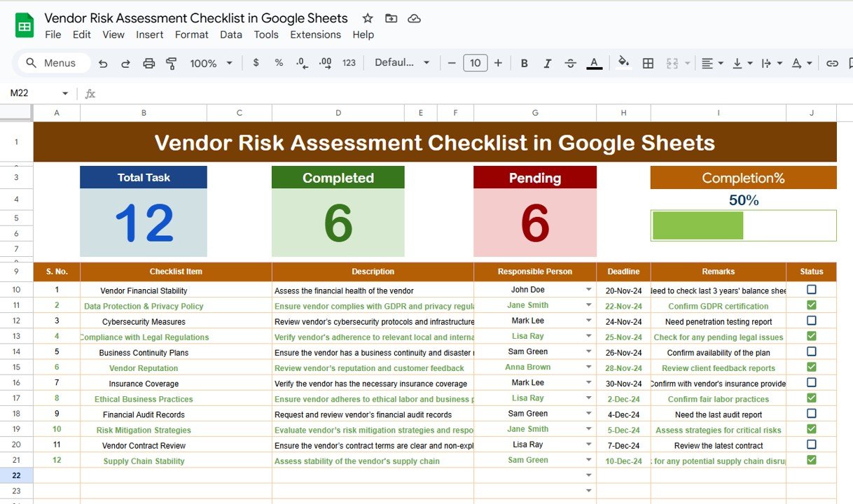Click the green completion progress bar
The height and width of the screenshot is (504, 853).
pos(698,225)
